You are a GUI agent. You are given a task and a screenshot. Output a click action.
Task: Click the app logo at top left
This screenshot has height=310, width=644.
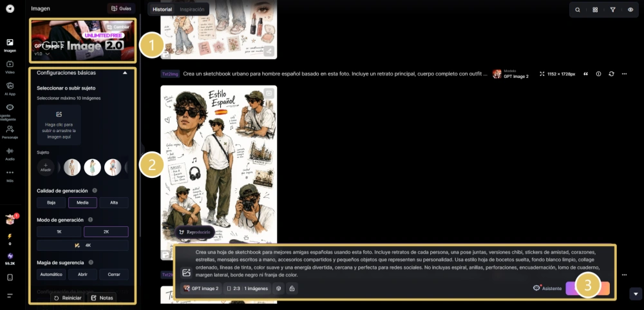pos(10,8)
